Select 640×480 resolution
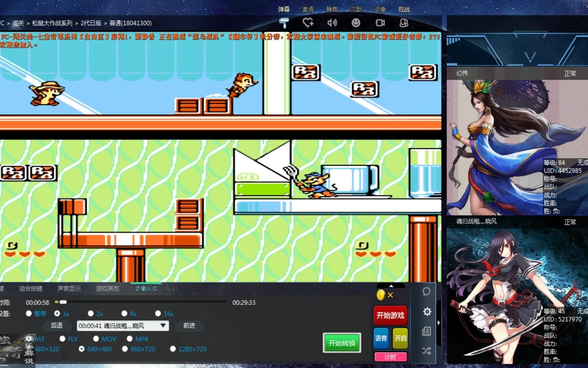This screenshot has height=368, width=588. pos(81,349)
